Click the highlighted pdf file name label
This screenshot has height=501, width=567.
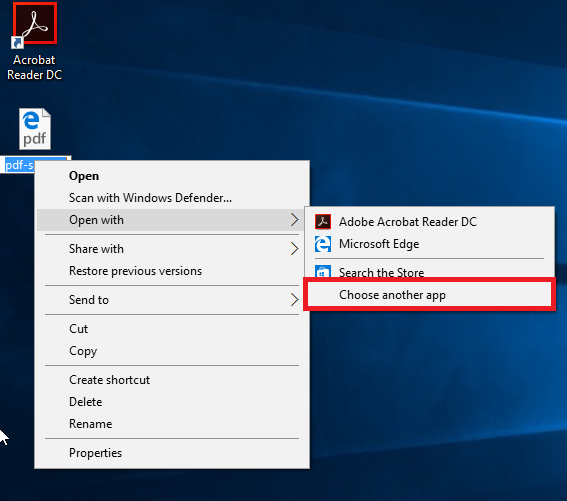[19, 165]
